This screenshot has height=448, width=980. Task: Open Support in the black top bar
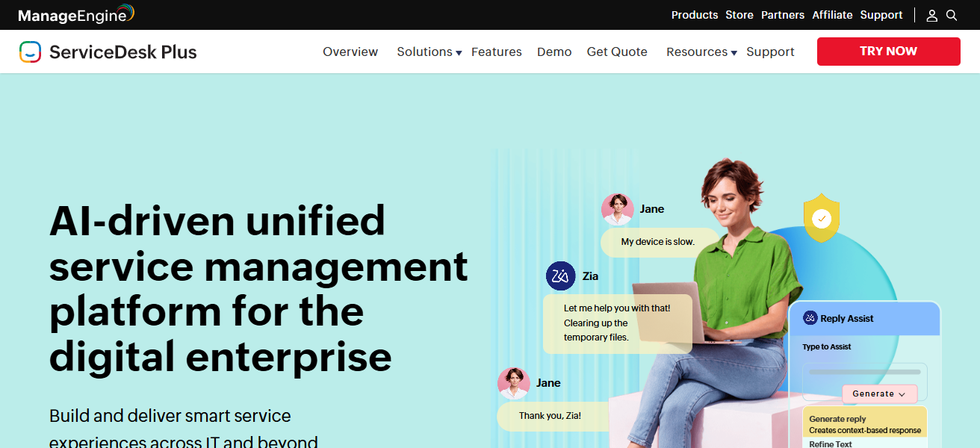click(x=881, y=15)
